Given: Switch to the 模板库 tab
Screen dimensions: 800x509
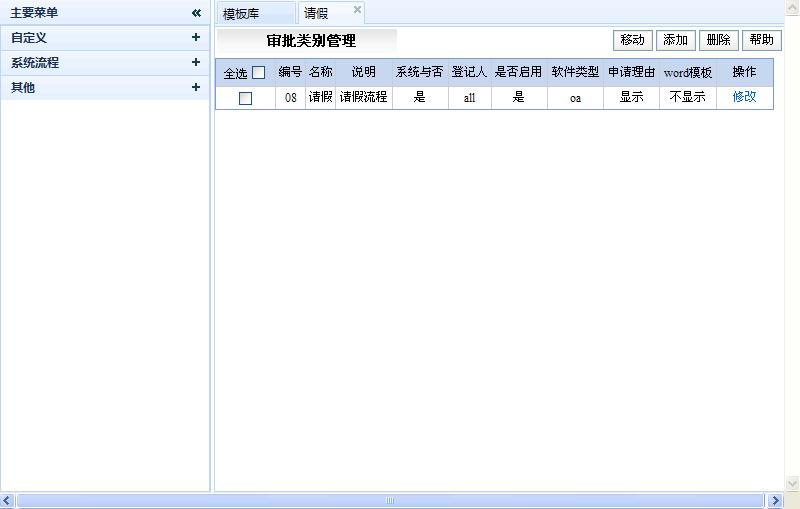Looking at the screenshot, I should pyautogui.click(x=241, y=14).
